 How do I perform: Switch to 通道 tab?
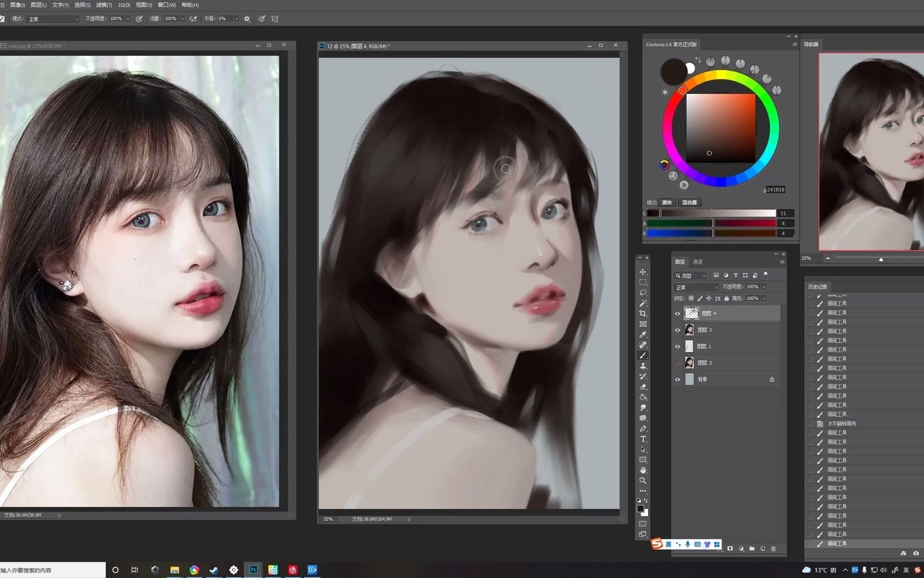coord(697,262)
